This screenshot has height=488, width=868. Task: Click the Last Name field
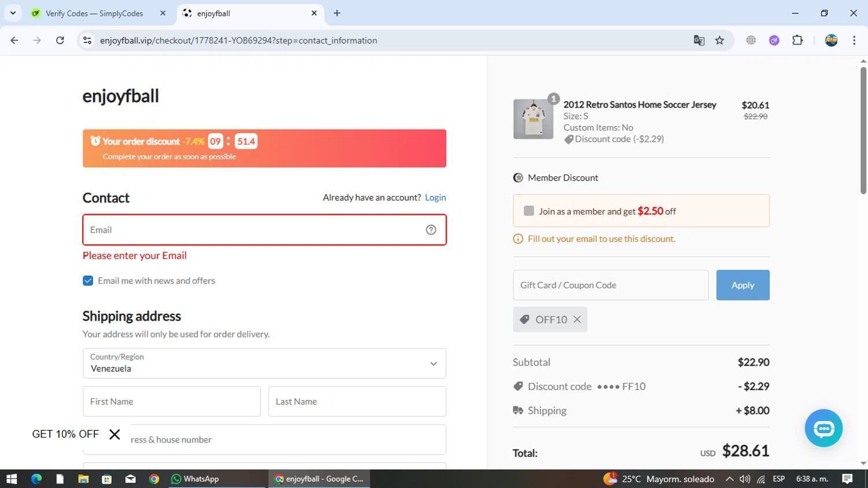(357, 402)
